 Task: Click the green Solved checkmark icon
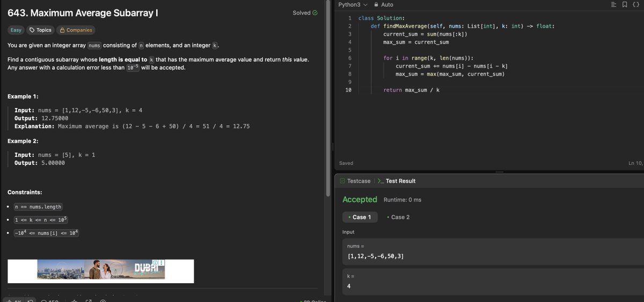click(314, 13)
